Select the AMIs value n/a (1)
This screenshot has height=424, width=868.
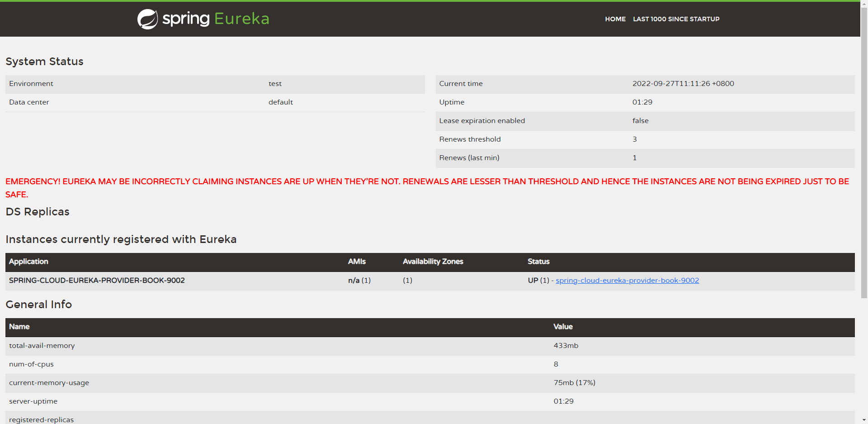tap(359, 281)
